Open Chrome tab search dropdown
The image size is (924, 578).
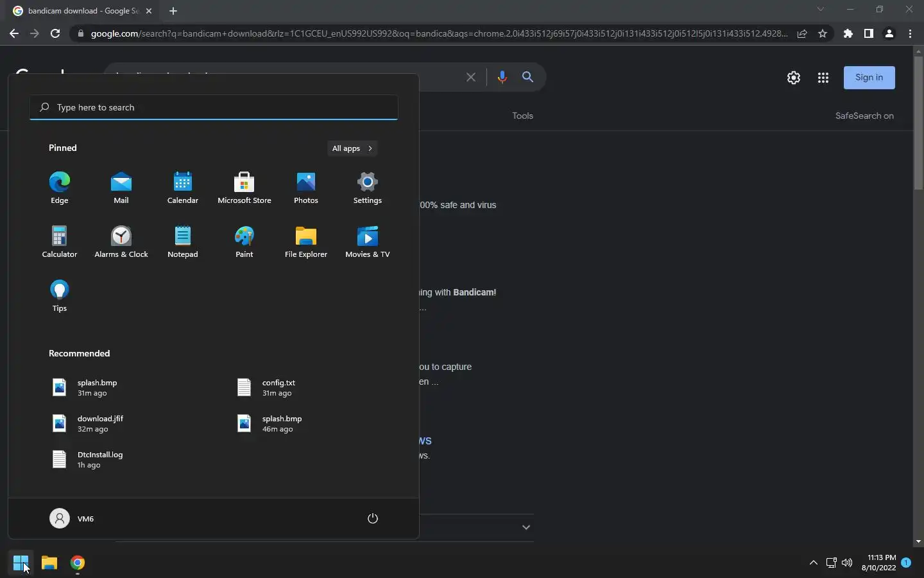coord(820,9)
